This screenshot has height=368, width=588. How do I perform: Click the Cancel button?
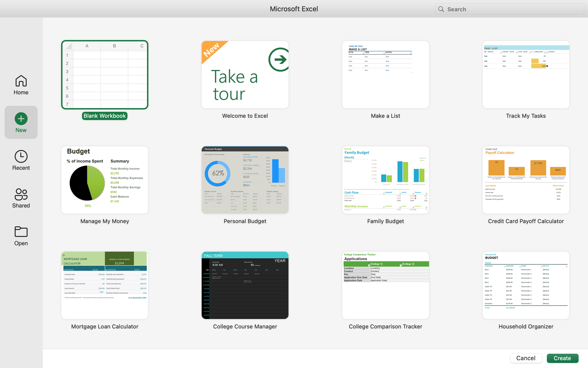point(526,358)
